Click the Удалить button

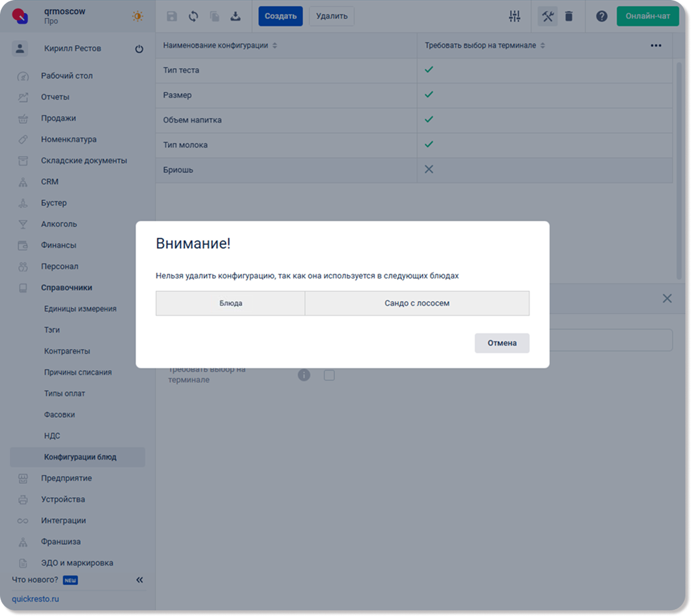click(332, 16)
